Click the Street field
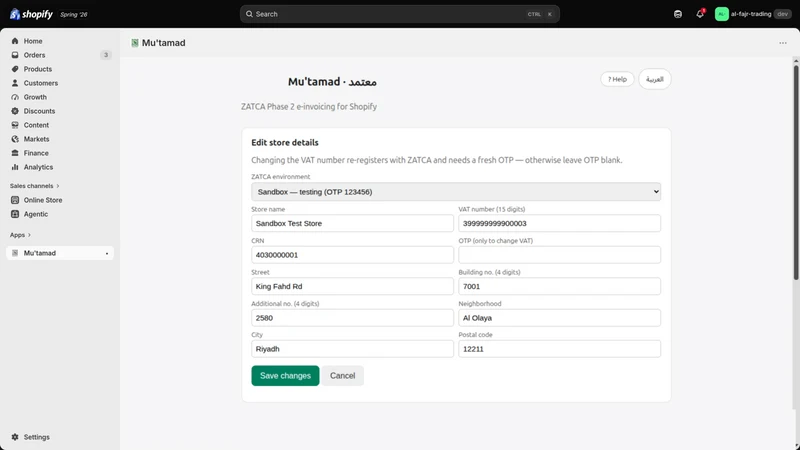 352,286
